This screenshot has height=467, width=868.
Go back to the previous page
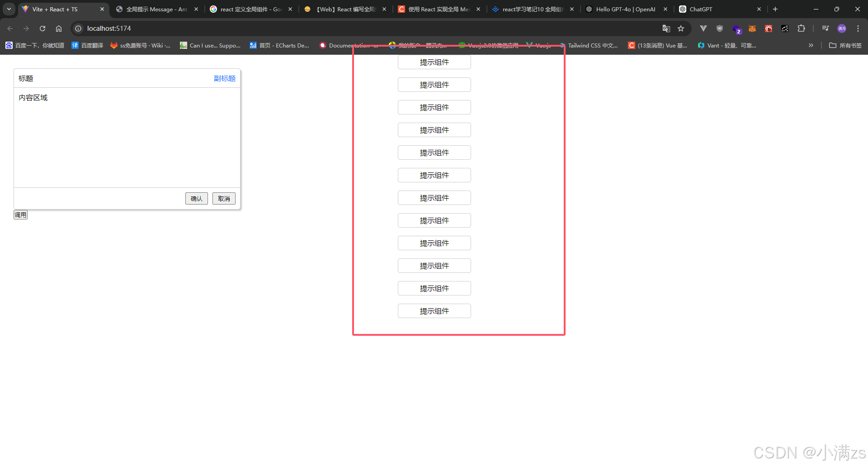(10, 29)
